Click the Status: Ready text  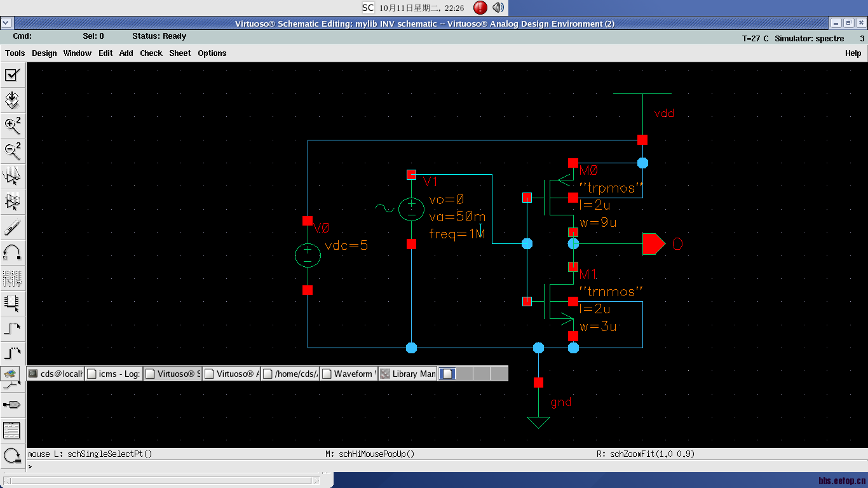tap(159, 36)
